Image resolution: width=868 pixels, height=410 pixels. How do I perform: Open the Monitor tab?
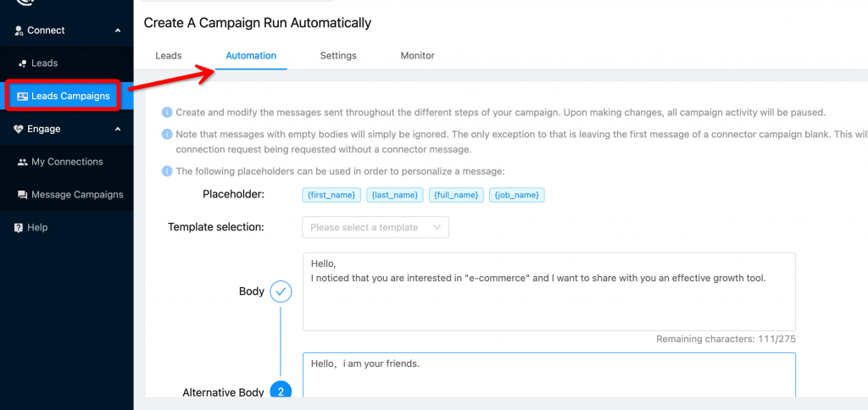(x=417, y=56)
